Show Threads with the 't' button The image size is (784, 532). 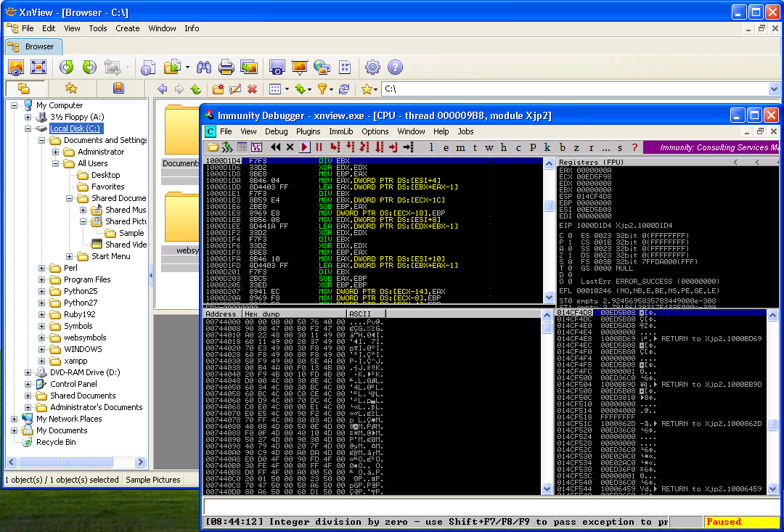pyautogui.click(x=475, y=147)
